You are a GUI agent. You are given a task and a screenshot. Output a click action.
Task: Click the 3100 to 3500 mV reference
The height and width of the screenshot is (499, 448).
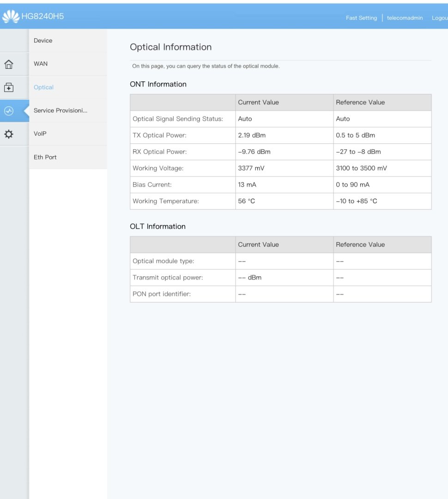[x=362, y=168]
